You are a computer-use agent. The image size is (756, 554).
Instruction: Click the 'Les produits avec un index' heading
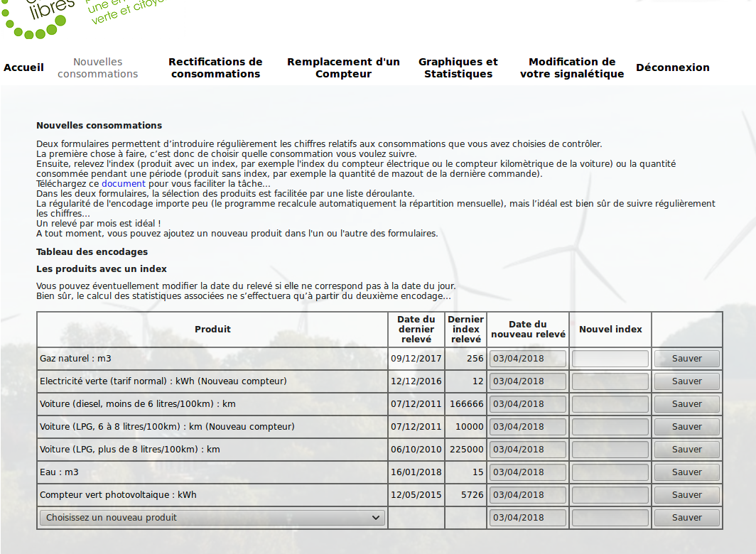[x=101, y=269]
